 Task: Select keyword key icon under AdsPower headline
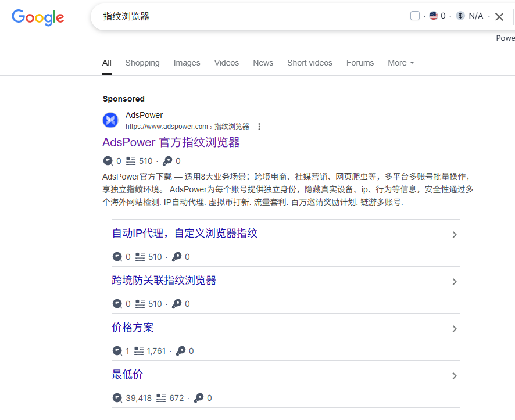[167, 161]
